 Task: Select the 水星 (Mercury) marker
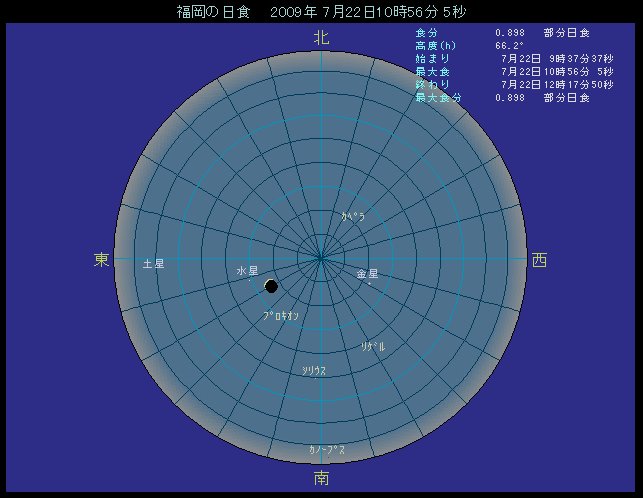247,272
